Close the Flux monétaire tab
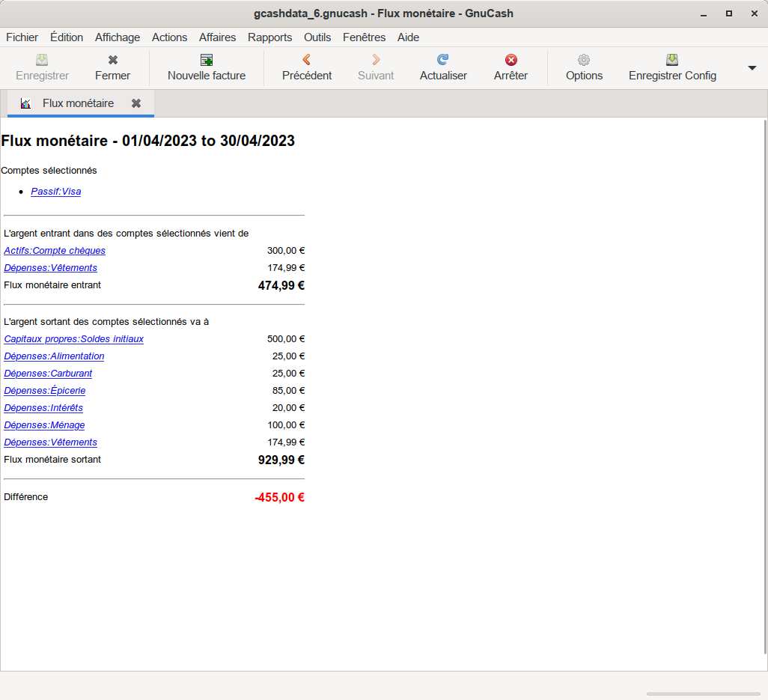The image size is (768, 700). pyautogui.click(x=136, y=103)
